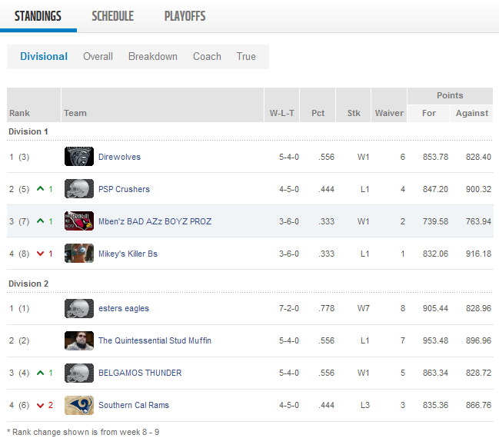Switch to Breakdown standings view
This screenshot has width=499, height=448.
point(153,56)
